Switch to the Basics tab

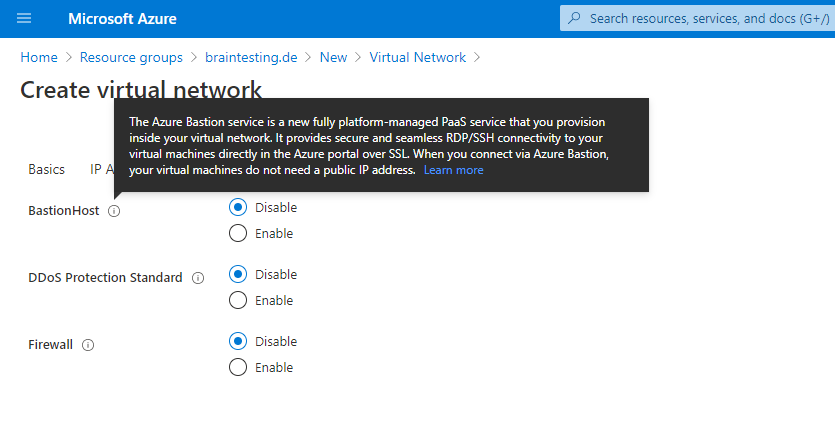click(x=46, y=169)
